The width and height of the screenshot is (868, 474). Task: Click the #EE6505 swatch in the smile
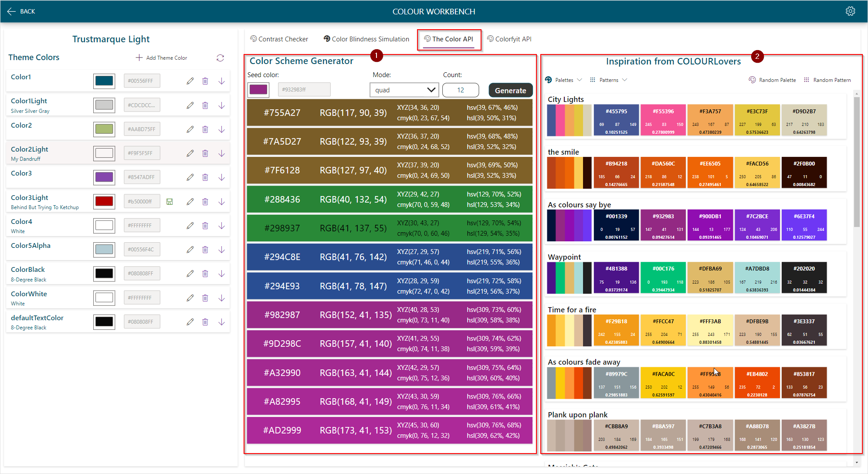tap(710, 173)
